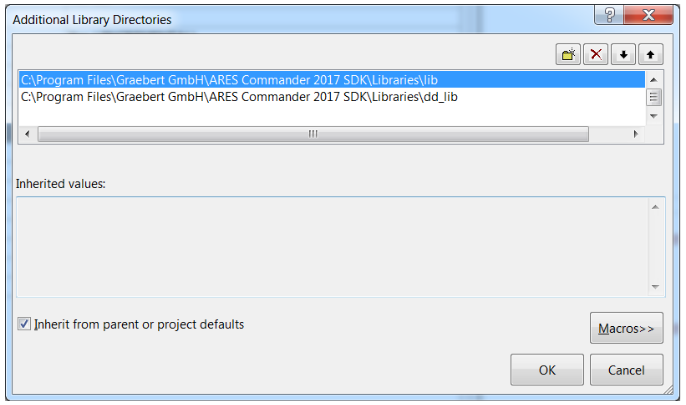Screen dimensions: 686x405
Task: Delete selected directory with red X icon
Action: [595, 54]
